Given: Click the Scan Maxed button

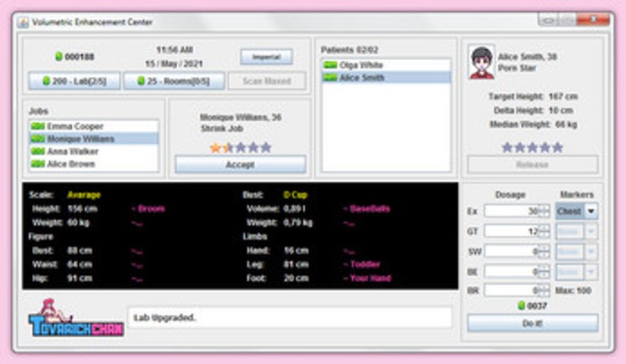Looking at the screenshot, I should pos(267,81).
